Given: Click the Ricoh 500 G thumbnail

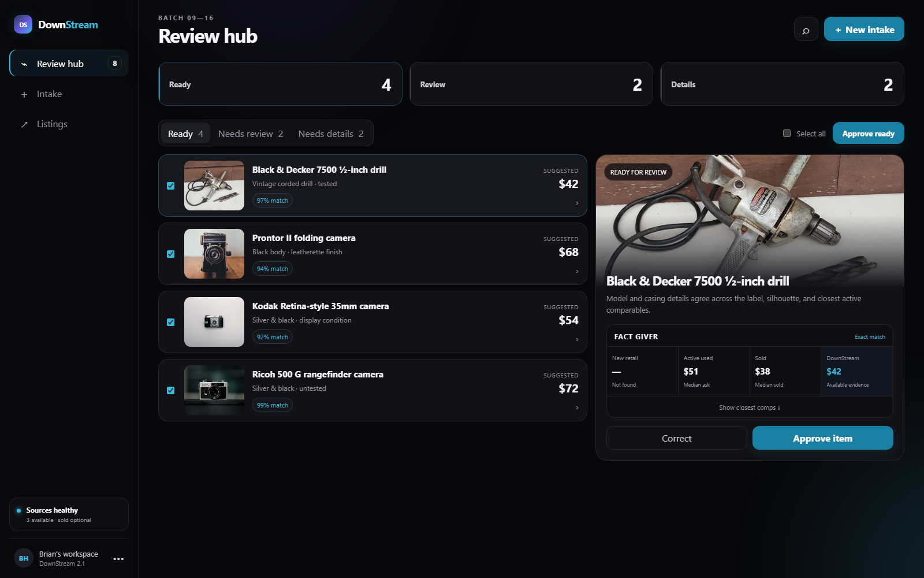Looking at the screenshot, I should (x=214, y=390).
